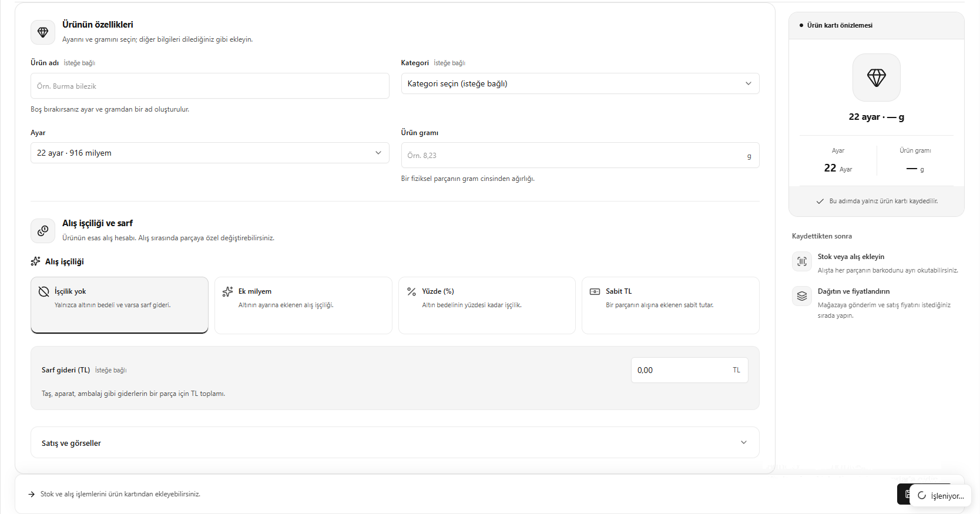980x514 pixels.
Task: Focus the Ürün adı input field
Action: (x=210, y=86)
